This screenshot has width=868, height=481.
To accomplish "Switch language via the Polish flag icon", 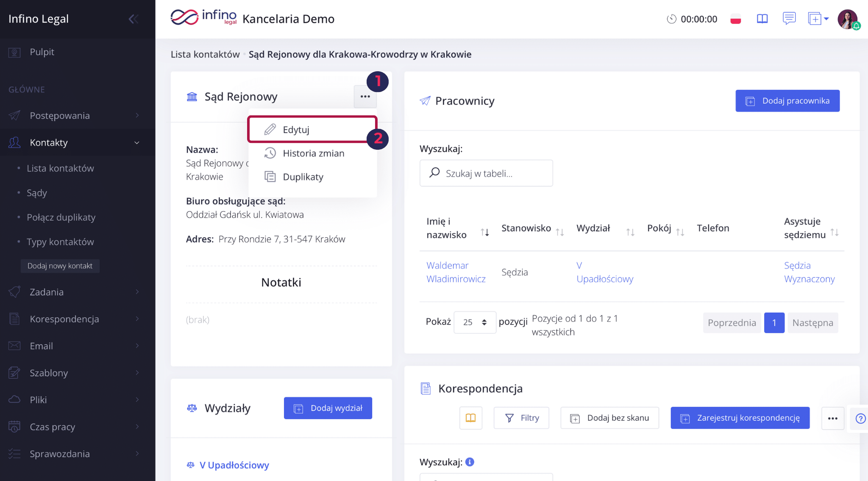I will 736,19.
